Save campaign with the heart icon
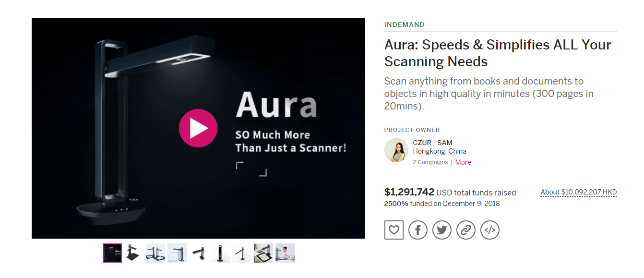 pos(394,230)
